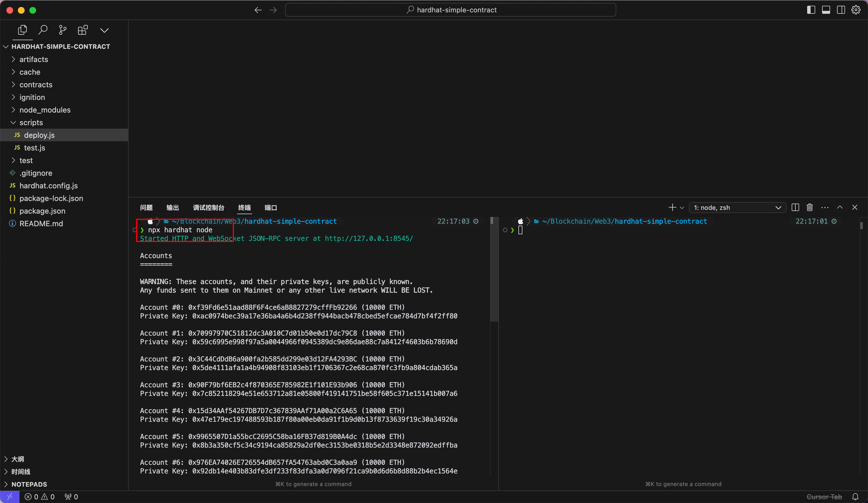Switch to the 调试控制台 debug console tab
The width and height of the screenshot is (868, 503).
click(208, 207)
